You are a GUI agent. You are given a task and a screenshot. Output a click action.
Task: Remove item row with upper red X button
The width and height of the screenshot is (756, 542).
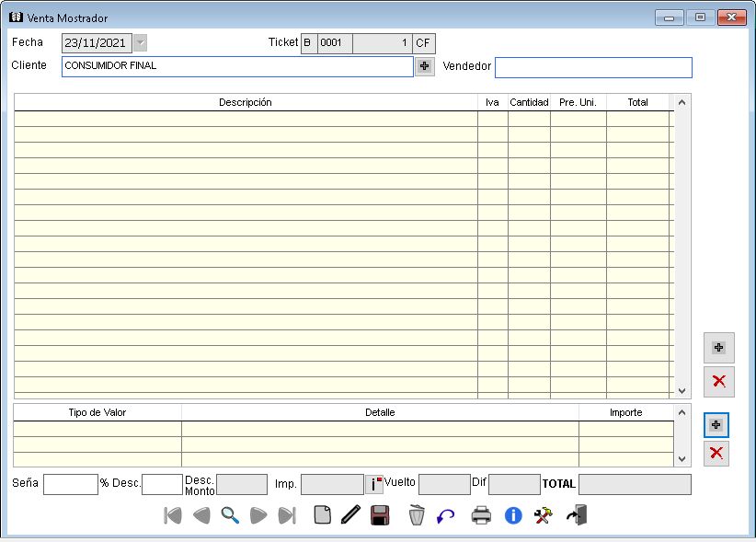tap(718, 381)
